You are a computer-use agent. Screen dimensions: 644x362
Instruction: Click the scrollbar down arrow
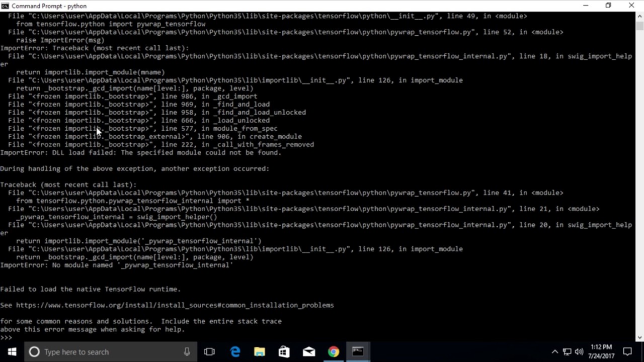639,337
